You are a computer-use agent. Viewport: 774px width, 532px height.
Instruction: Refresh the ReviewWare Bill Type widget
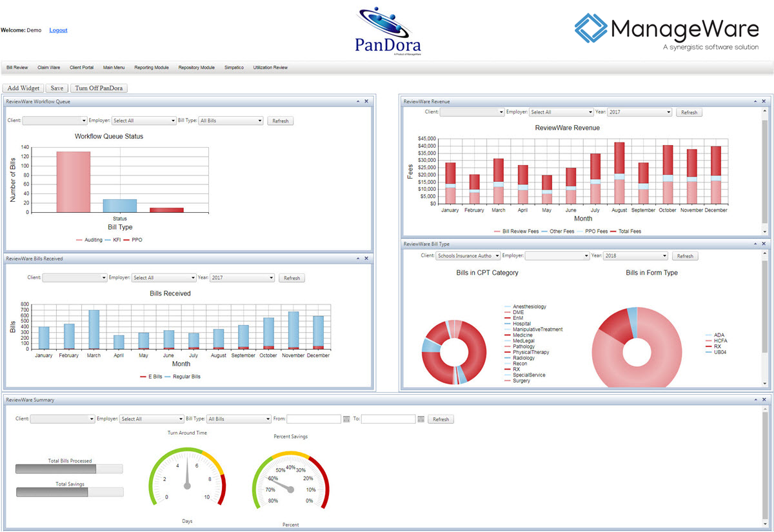(685, 256)
